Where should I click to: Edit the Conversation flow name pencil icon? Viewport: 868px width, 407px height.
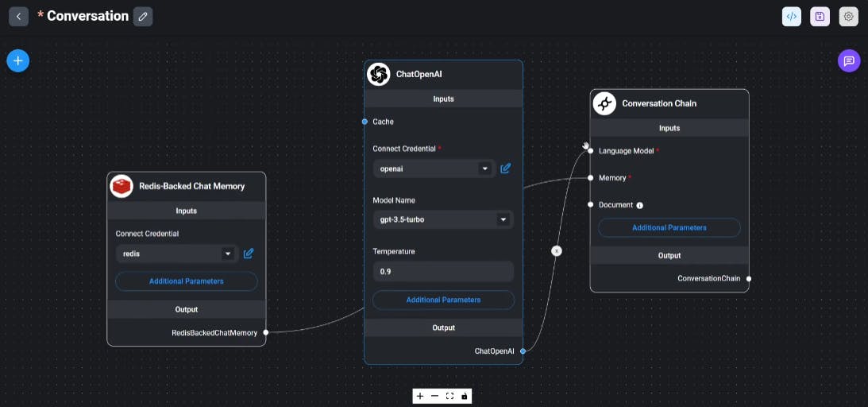point(143,16)
